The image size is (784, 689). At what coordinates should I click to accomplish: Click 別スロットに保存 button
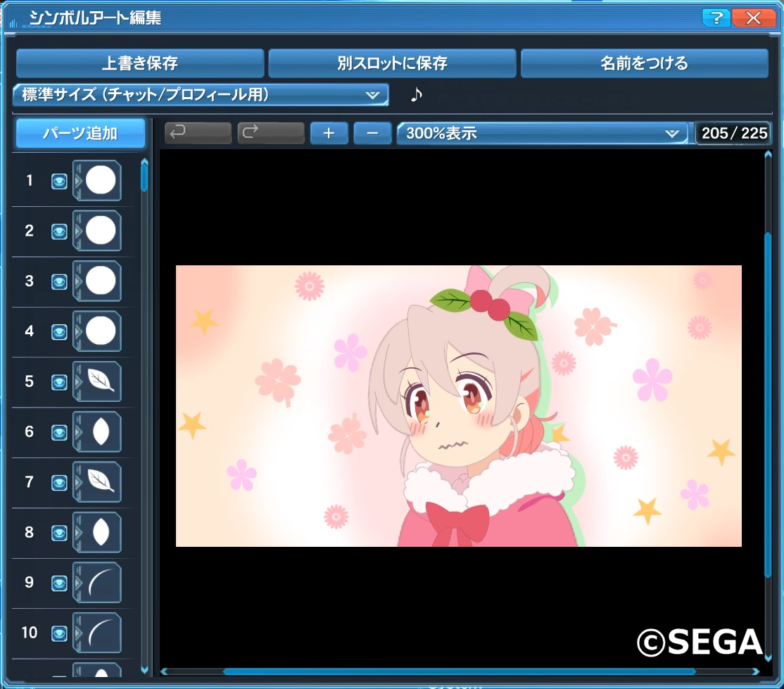point(392,63)
